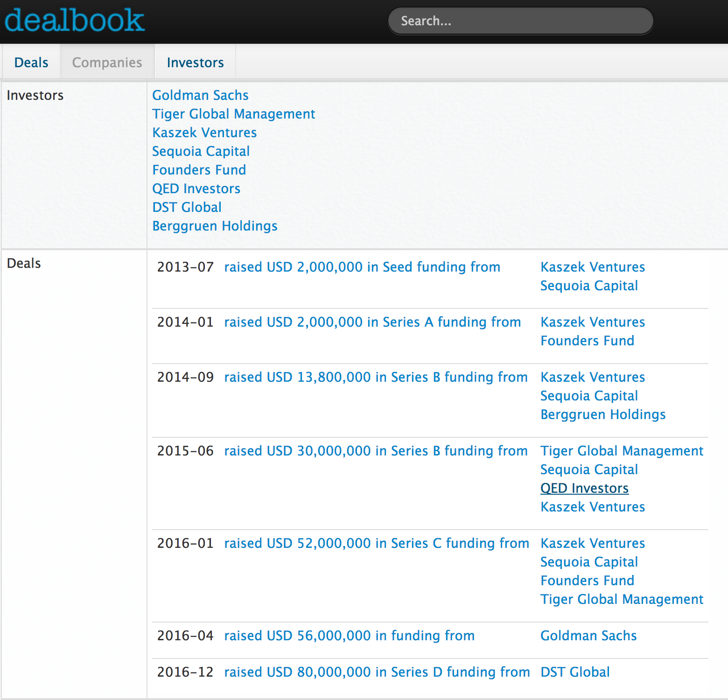Click Kaszek Ventures in the 2016-01 deal
The width and height of the screenshot is (728, 700).
593,543
